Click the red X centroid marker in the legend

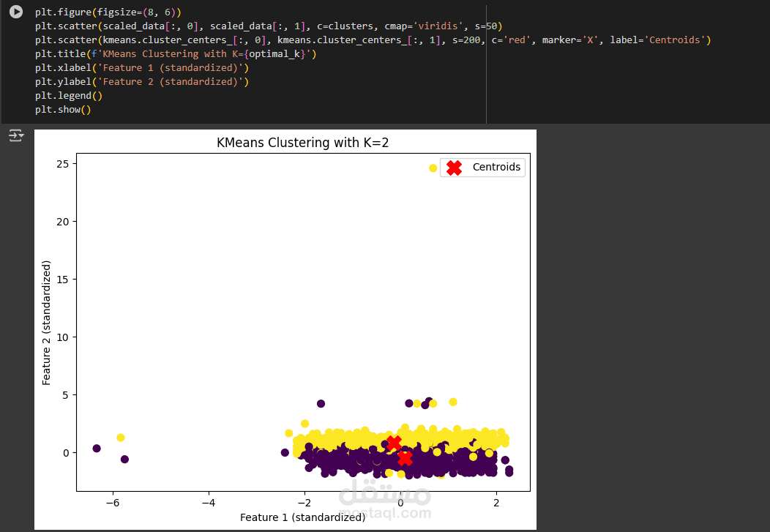(x=455, y=167)
